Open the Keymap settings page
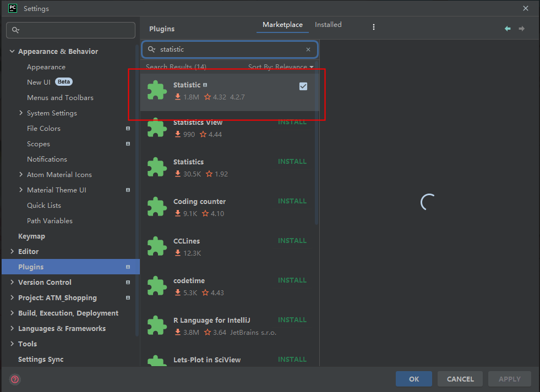Screen dimensions: 540x392 32,236
